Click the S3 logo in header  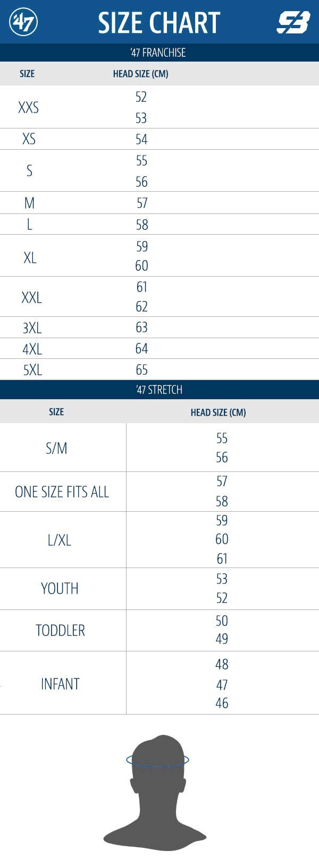pos(293,23)
